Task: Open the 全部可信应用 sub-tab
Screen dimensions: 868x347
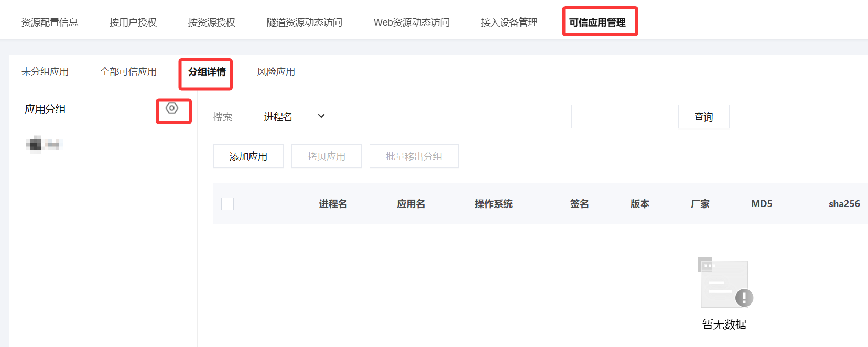Action: tap(128, 72)
